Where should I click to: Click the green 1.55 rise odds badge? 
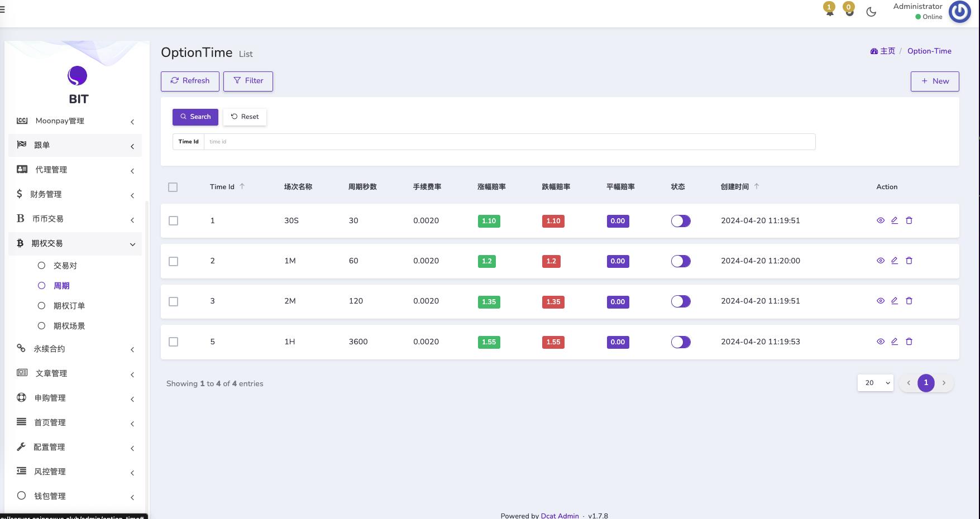click(489, 342)
